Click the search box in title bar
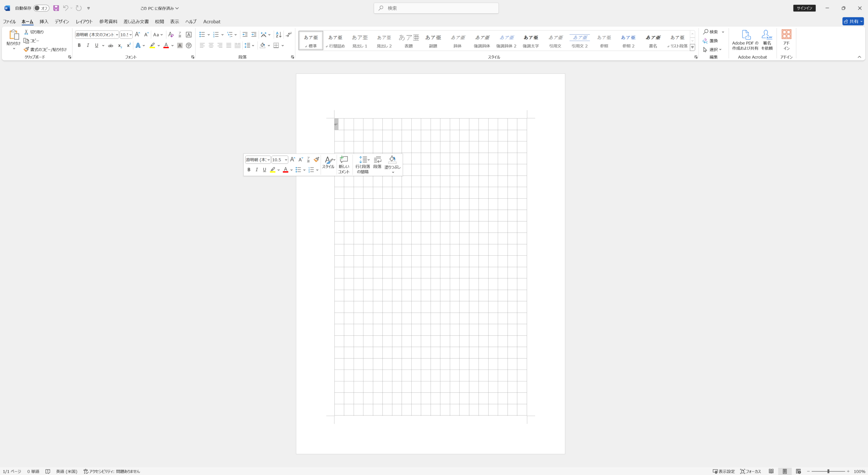 (436, 8)
